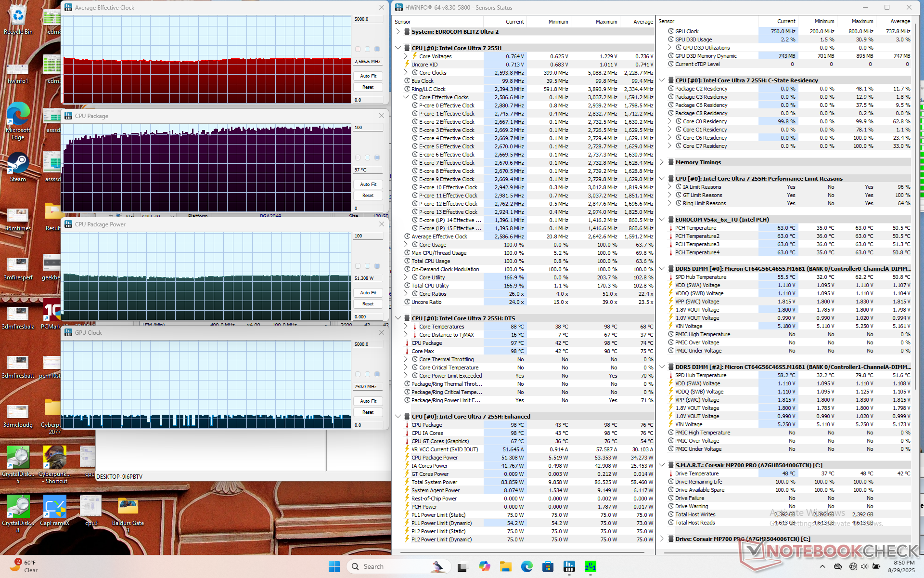Screen dimensions: 924x578
Task: Open Copilot from the taskbar
Action: click(x=484, y=566)
